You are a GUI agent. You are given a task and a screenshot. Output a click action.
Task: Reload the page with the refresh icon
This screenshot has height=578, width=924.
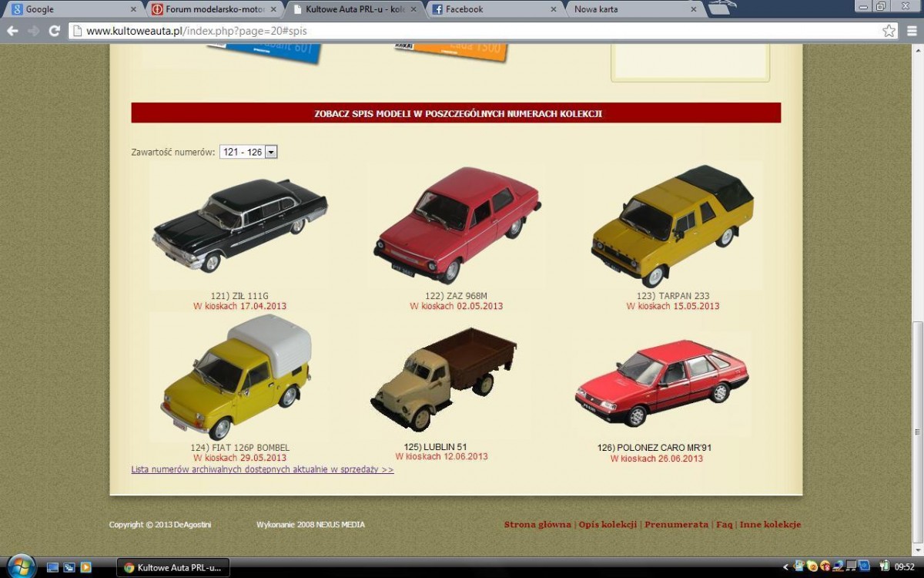click(x=54, y=31)
